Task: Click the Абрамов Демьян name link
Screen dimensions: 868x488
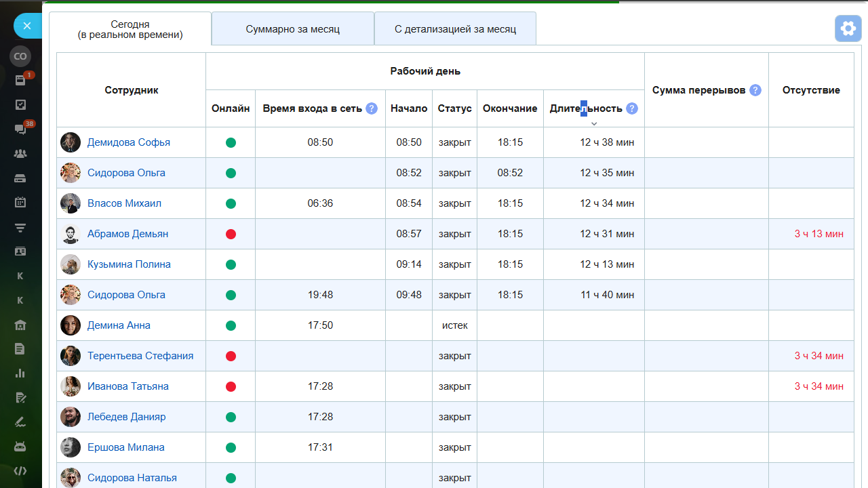Action: pyautogui.click(x=127, y=234)
